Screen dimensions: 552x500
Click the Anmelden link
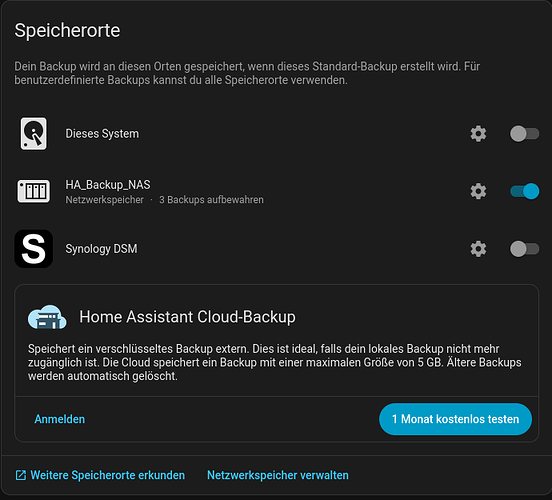point(59,419)
